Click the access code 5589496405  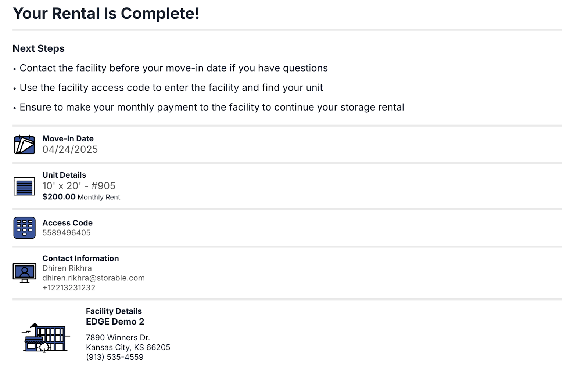(x=66, y=233)
